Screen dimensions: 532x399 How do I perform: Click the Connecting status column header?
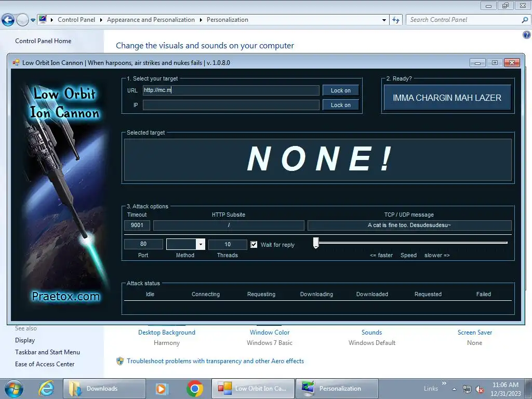pyautogui.click(x=206, y=294)
